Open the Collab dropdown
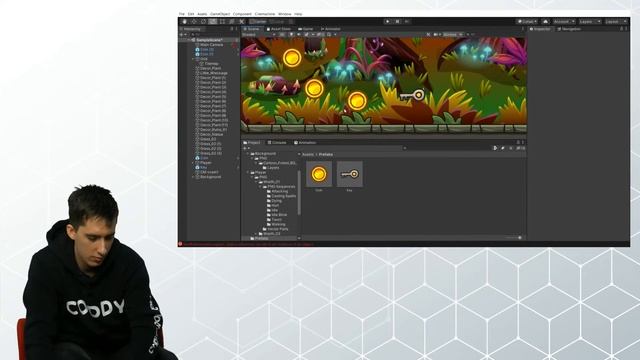640x360 pixels. pos(527,22)
